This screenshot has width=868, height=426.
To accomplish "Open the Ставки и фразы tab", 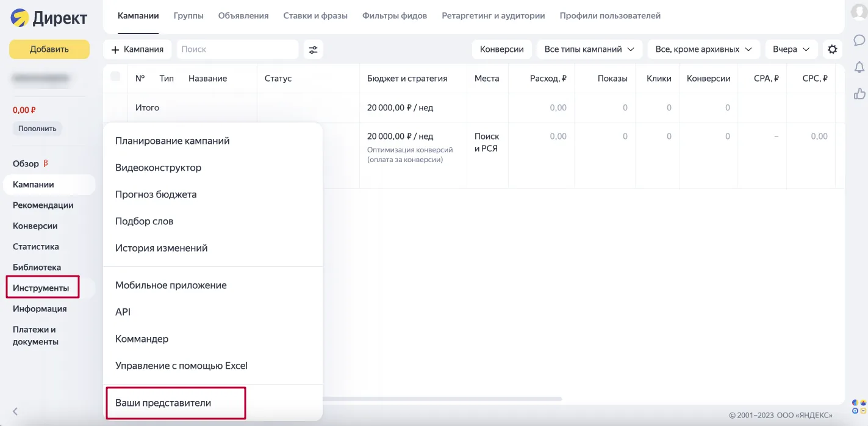I will pyautogui.click(x=315, y=16).
